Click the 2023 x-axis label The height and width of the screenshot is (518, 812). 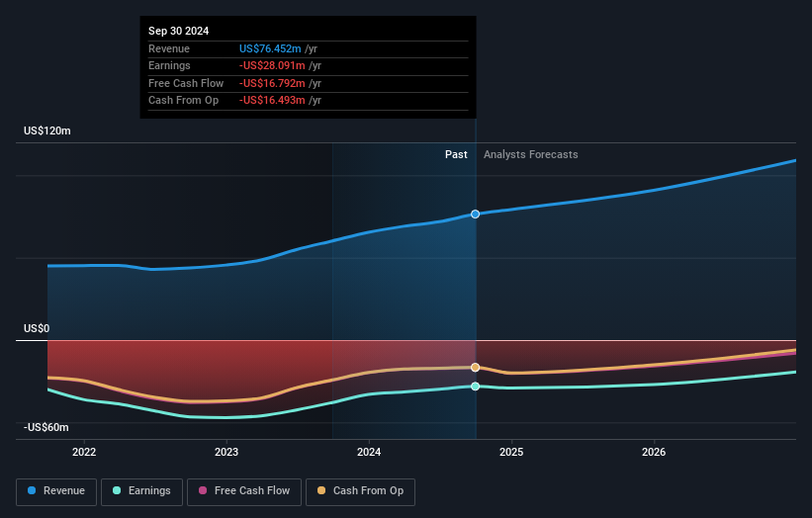coord(226,452)
